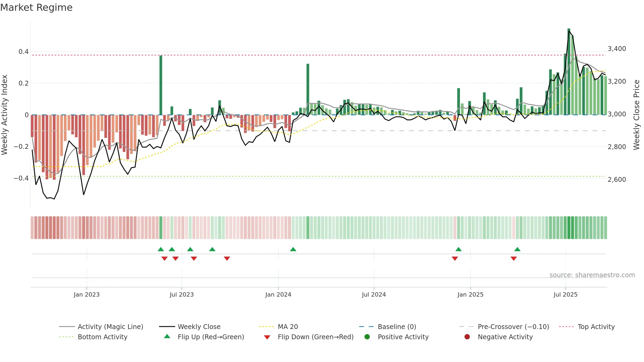This screenshot has height=362, width=644.
Task: Click the MA 20 legend entry
Action: [279, 327]
